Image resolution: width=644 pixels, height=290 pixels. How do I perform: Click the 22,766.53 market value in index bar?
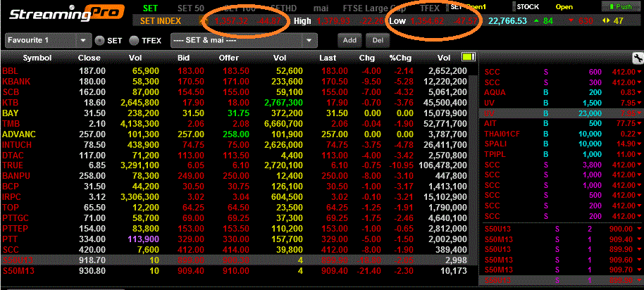click(507, 21)
